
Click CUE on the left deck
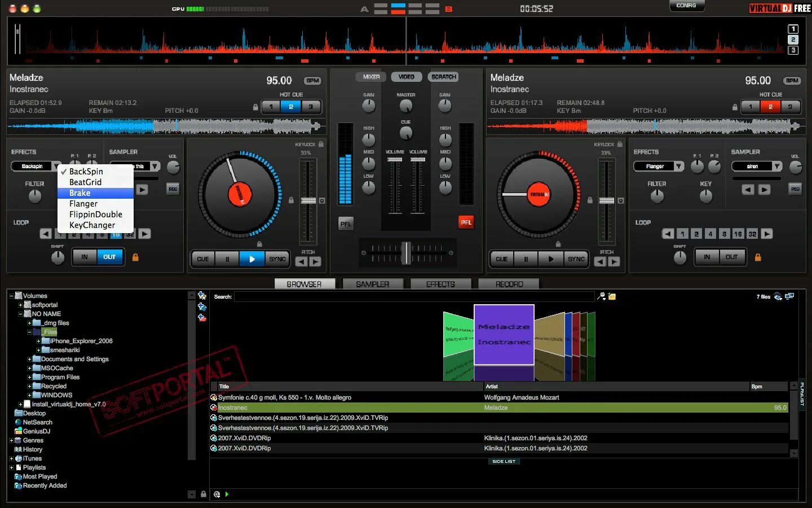pos(203,259)
